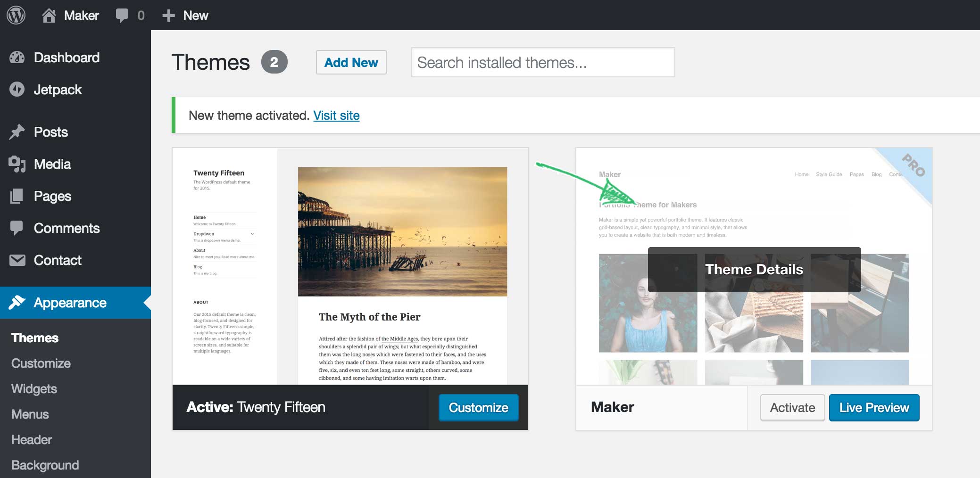The image size is (980, 478).
Task: Click the Comments sidebar icon
Action: click(17, 228)
